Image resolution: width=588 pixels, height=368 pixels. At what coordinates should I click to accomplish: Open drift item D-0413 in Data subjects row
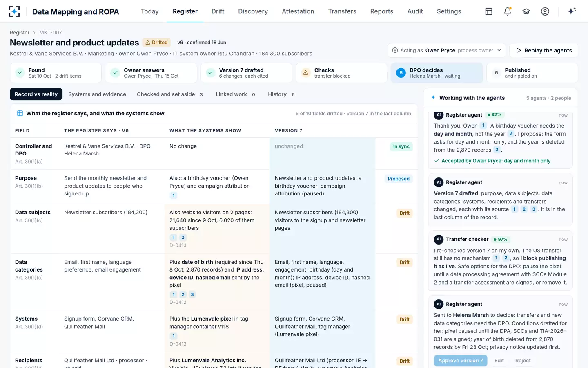178,245
